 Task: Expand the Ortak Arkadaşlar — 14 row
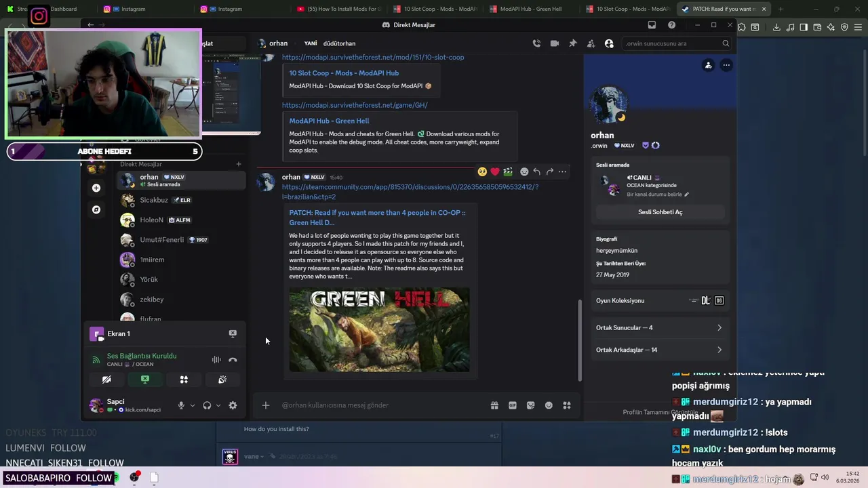[x=659, y=350]
